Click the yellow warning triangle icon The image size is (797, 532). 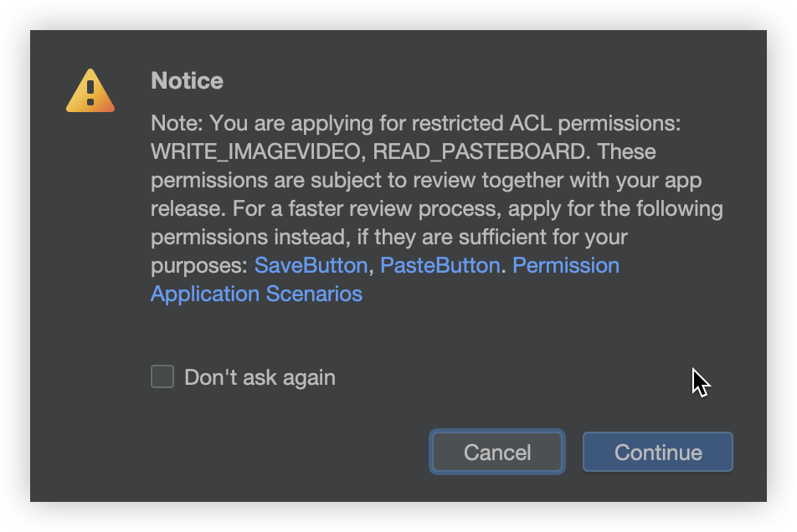[90, 91]
